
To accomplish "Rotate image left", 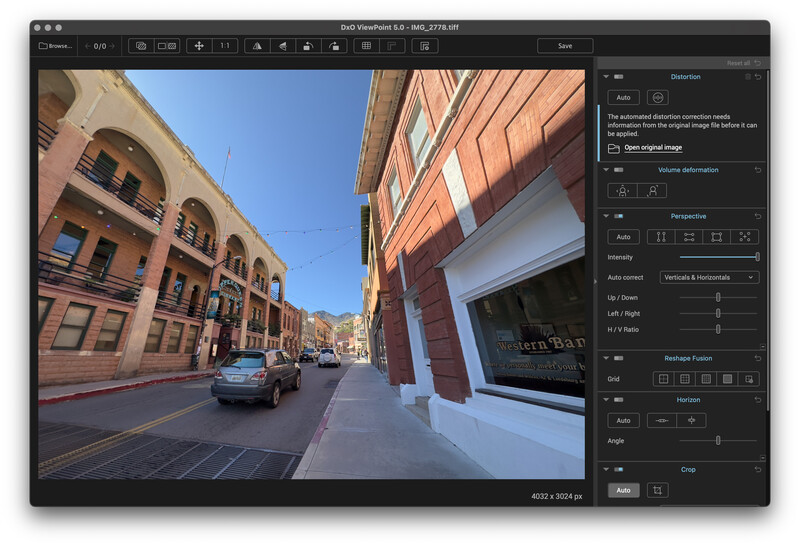I will [308, 46].
